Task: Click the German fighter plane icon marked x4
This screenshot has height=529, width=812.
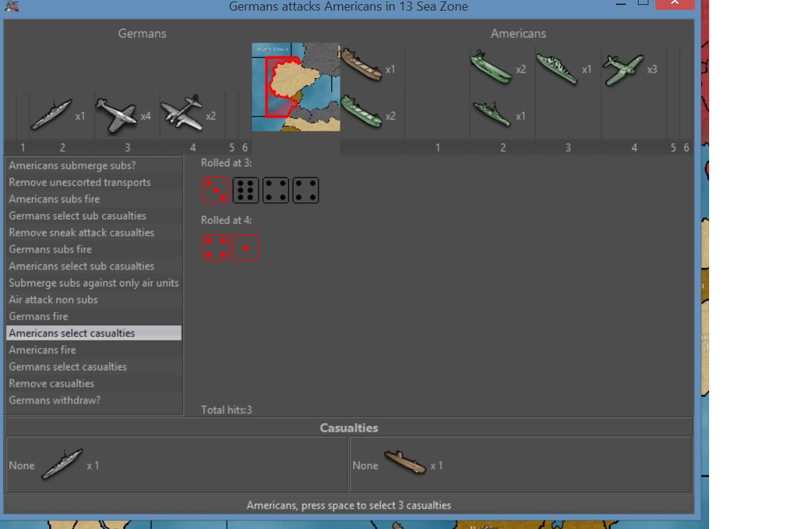Action: [x=116, y=115]
